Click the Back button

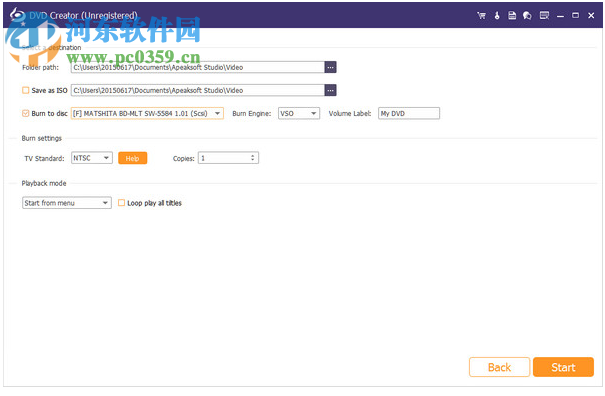(499, 367)
